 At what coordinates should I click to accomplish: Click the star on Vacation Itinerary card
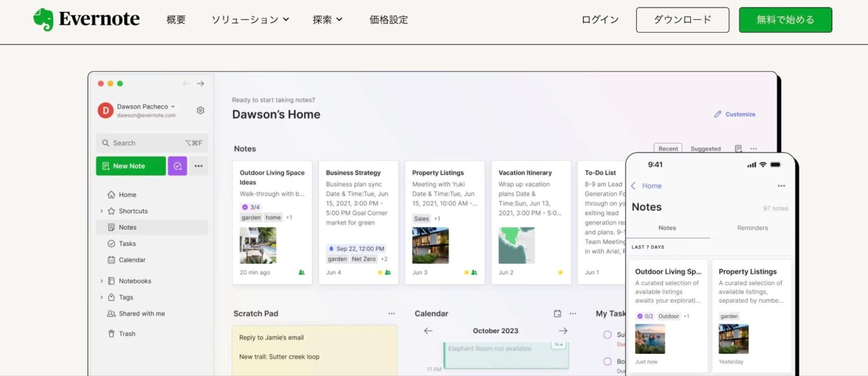pyautogui.click(x=560, y=273)
